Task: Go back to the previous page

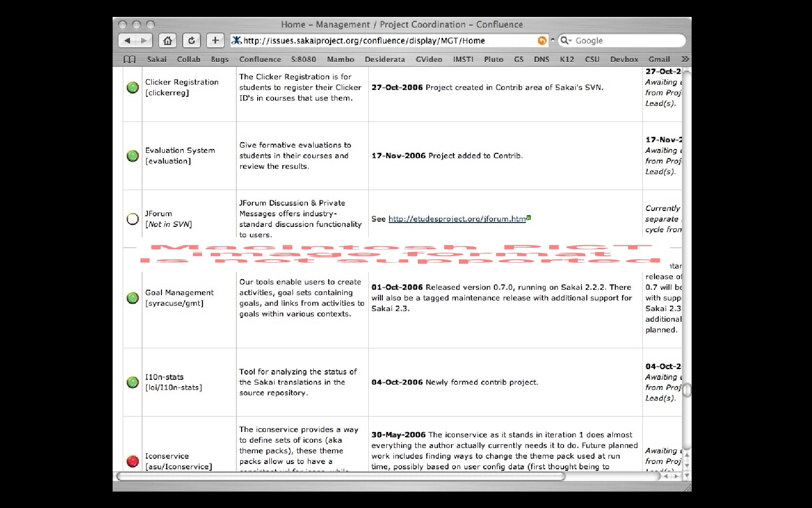Action: coord(127,41)
